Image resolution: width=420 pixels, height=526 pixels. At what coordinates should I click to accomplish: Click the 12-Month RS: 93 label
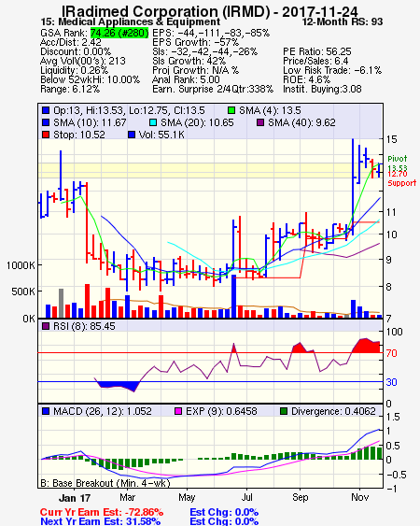[x=343, y=22]
